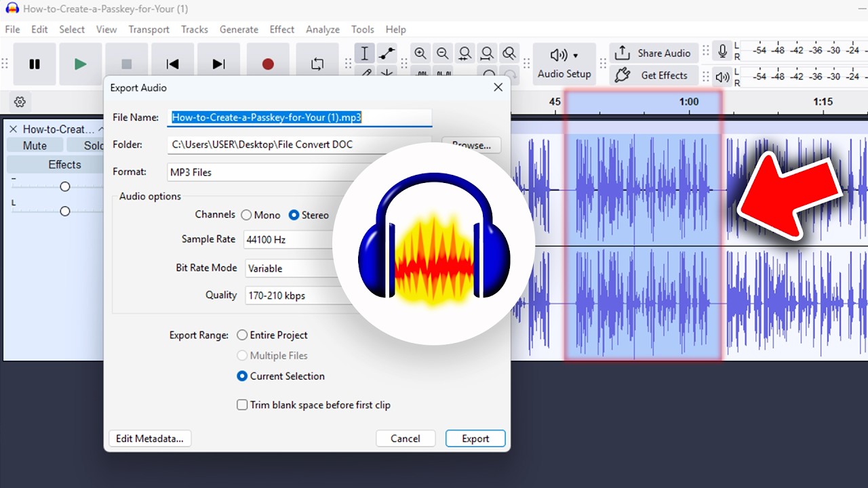The width and height of the screenshot is (868, 488).
Task: Close the How-to-Creat track with X
Action: click(x=13, y=129)
